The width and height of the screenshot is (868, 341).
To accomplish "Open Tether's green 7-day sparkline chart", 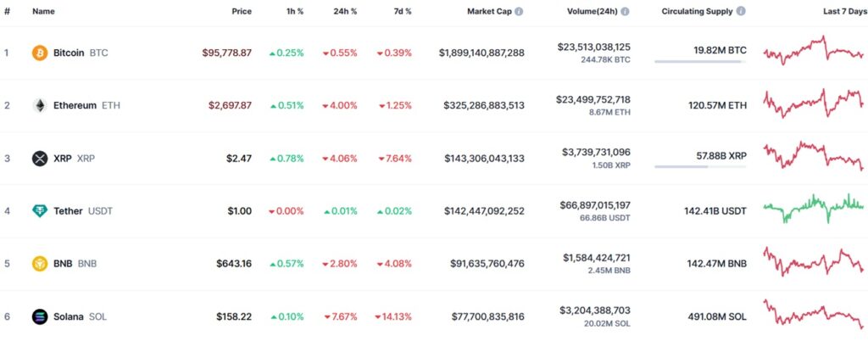I will coord(813,207).
